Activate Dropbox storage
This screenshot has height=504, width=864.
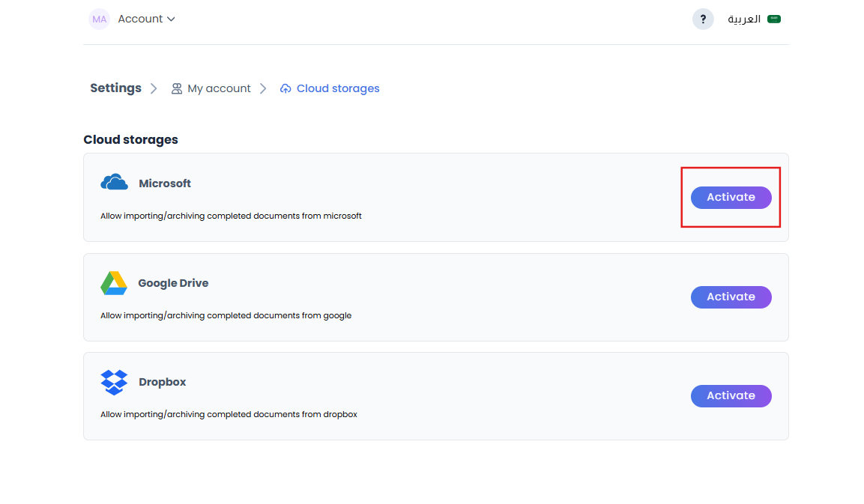click(731, 396)
